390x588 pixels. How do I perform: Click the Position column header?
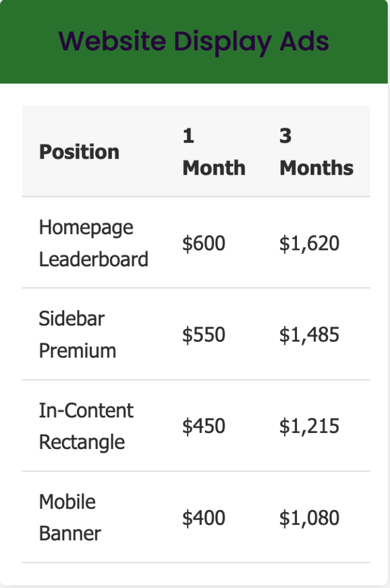pyautogui.click(x=79, y=152)
